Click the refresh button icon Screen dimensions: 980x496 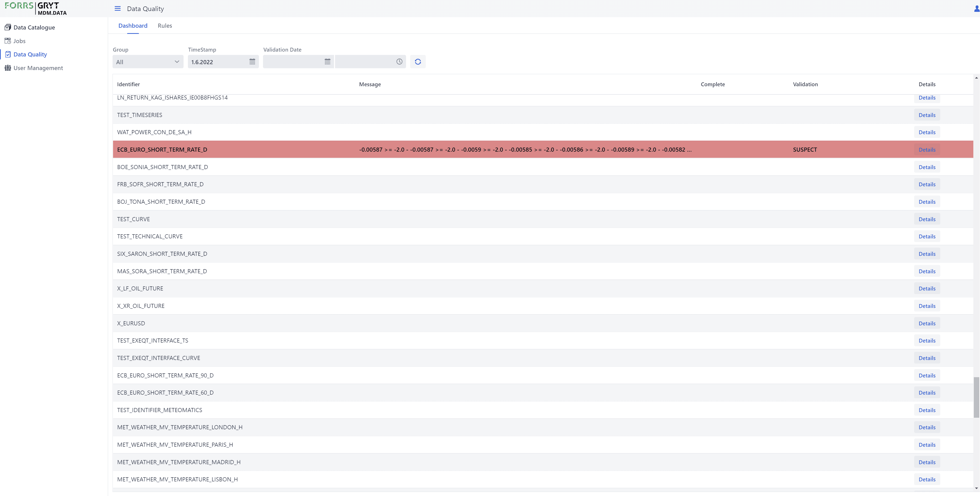click(418, 62)
